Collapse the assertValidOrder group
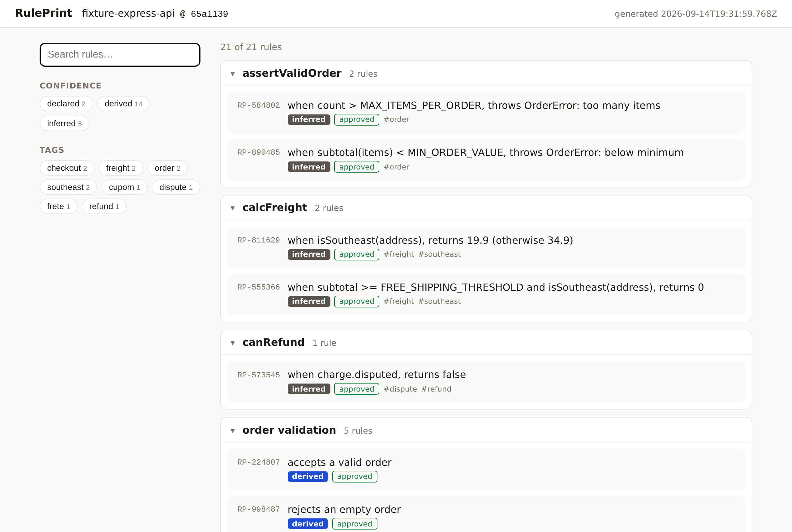Viewport: 792px width, 532px height. coord(233,74)
